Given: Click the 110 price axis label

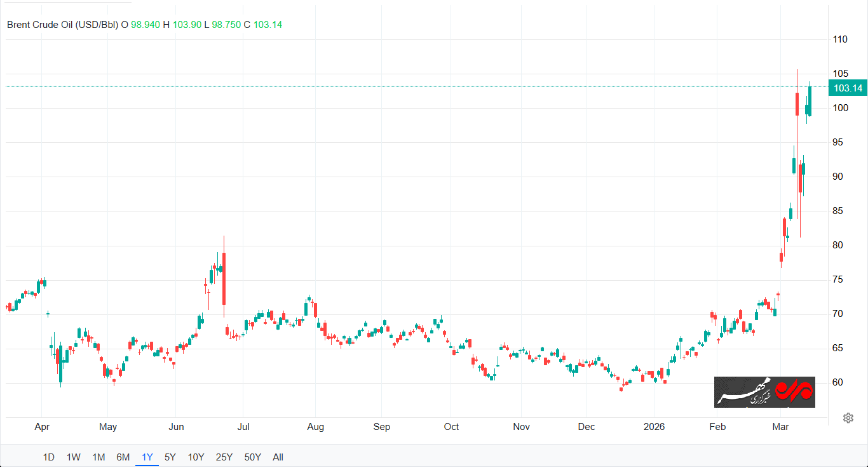Looking at the screenshot, I should coord(840,39).
